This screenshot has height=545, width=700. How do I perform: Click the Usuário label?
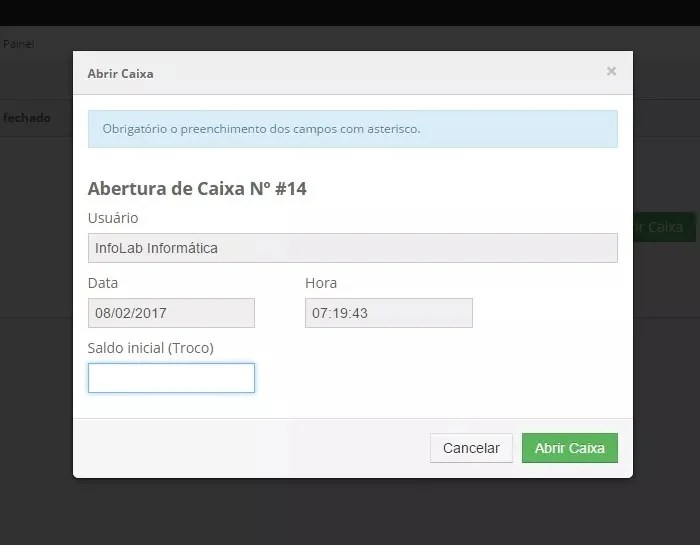click(x=113, y=218)
